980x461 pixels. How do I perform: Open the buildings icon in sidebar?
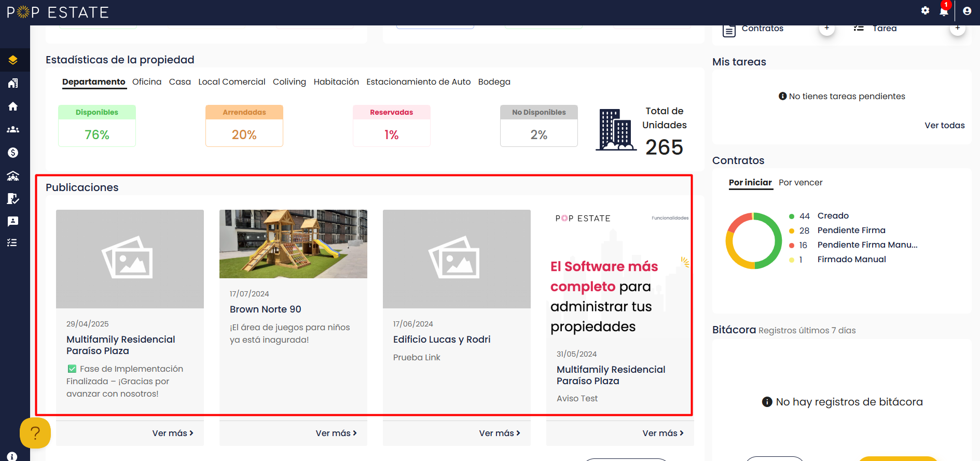click(x=13, y=83)
